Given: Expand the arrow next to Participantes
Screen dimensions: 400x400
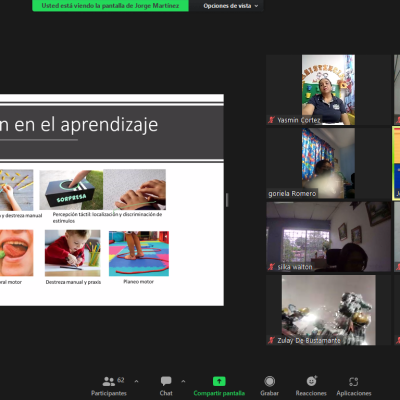Looking at the screenshot, I should click(136, 381).
